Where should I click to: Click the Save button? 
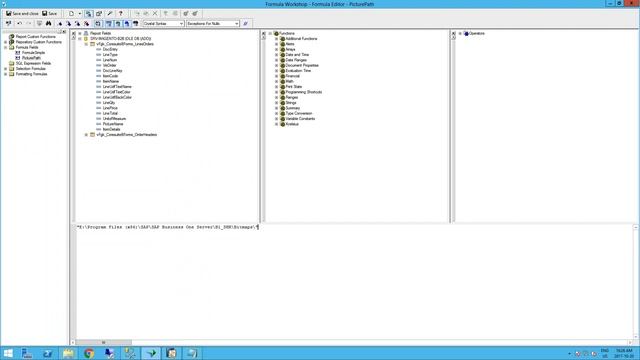tap(49, 13)
